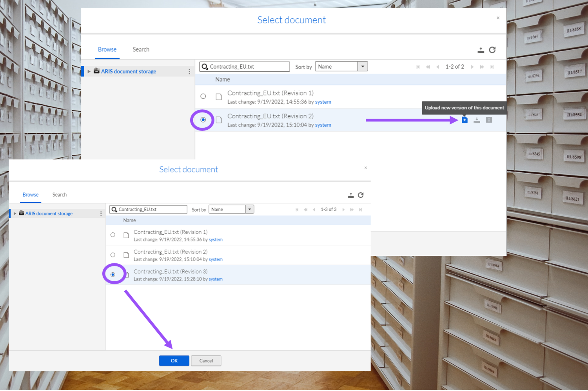Click the download document icon for Revision 2
The height and width of the screenshot is (391, 588).
[477, 120]
